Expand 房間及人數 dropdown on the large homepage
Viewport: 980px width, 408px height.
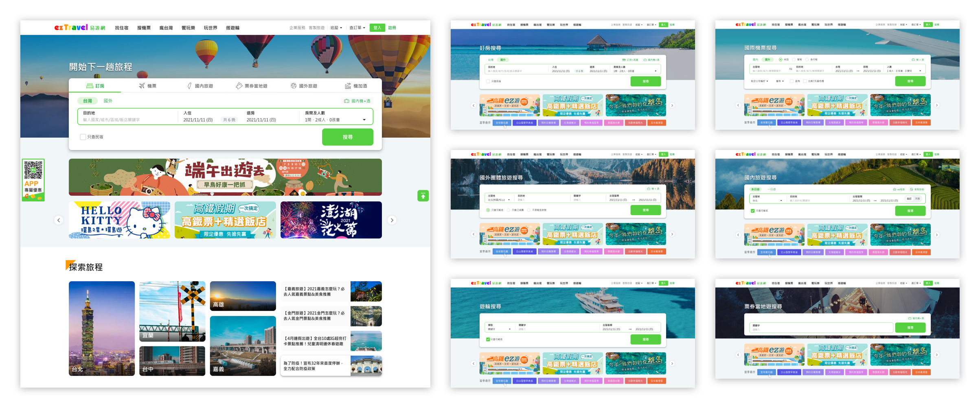[364, 120]
